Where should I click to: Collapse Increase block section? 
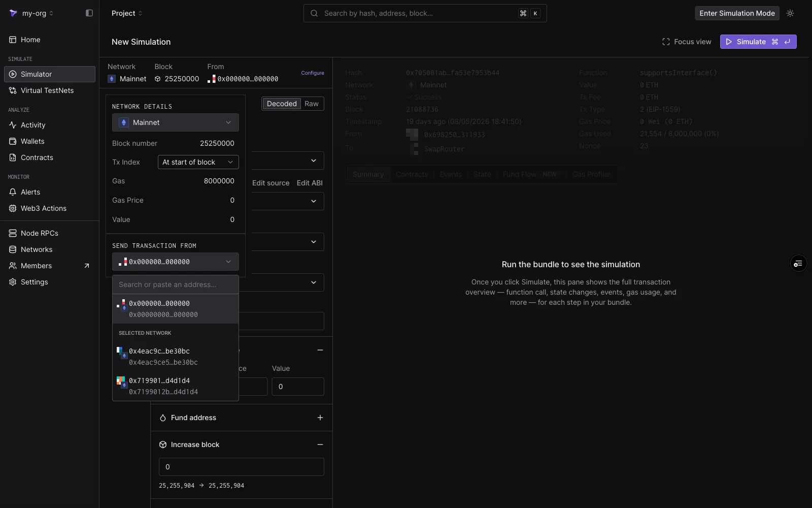(320, 444)
